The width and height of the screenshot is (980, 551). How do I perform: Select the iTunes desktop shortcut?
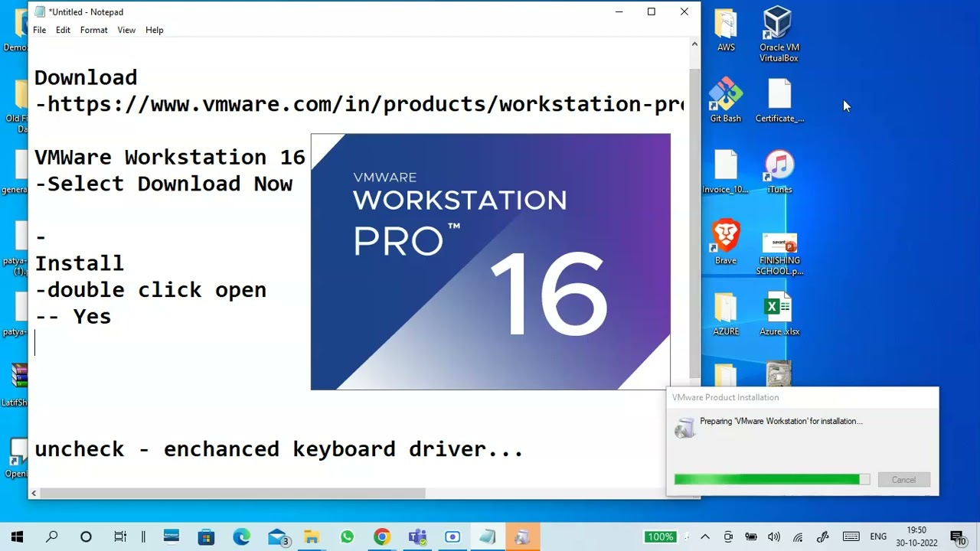pos(779,171)
